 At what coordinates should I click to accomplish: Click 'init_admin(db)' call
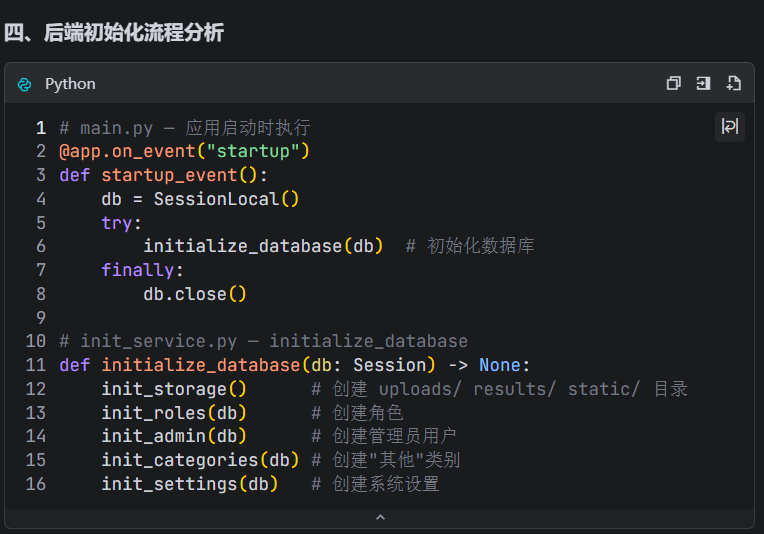(174, 436)
